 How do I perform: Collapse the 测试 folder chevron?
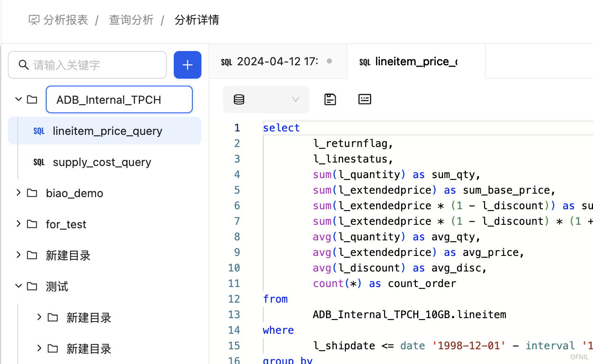[x=19, y=286]
